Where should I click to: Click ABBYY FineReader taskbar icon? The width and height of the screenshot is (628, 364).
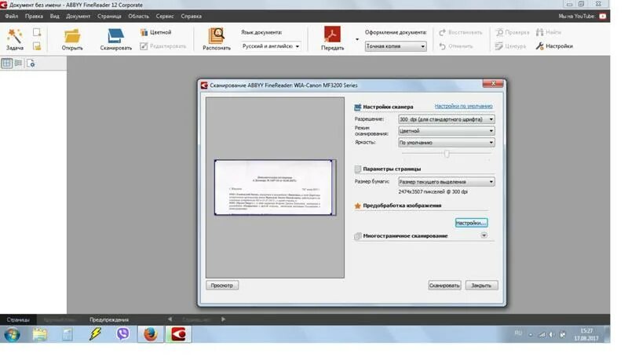pyautogui.click(x=179, y=334)
